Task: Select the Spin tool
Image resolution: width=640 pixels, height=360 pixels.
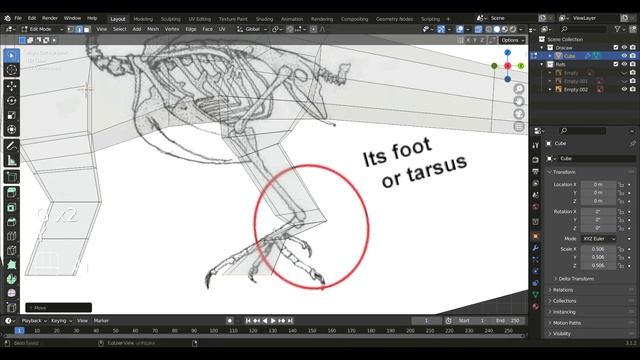Action: [x=11, y=279]
